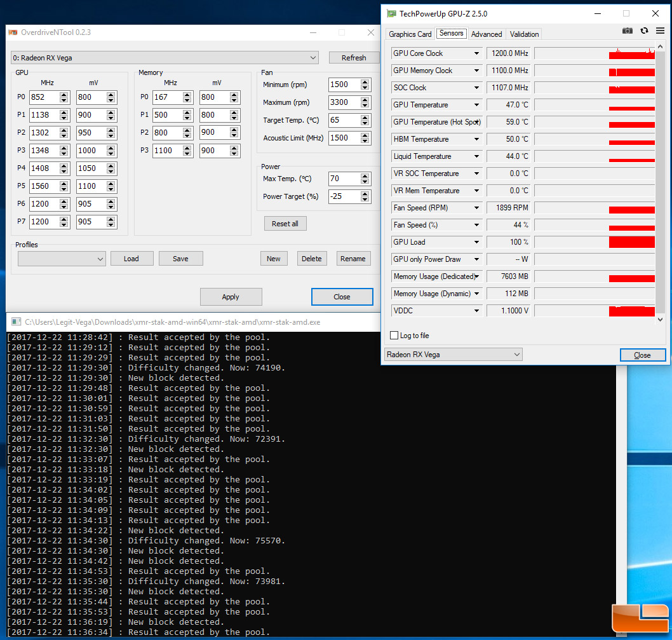
Task: Click the Reset all button
Action: 285,224
